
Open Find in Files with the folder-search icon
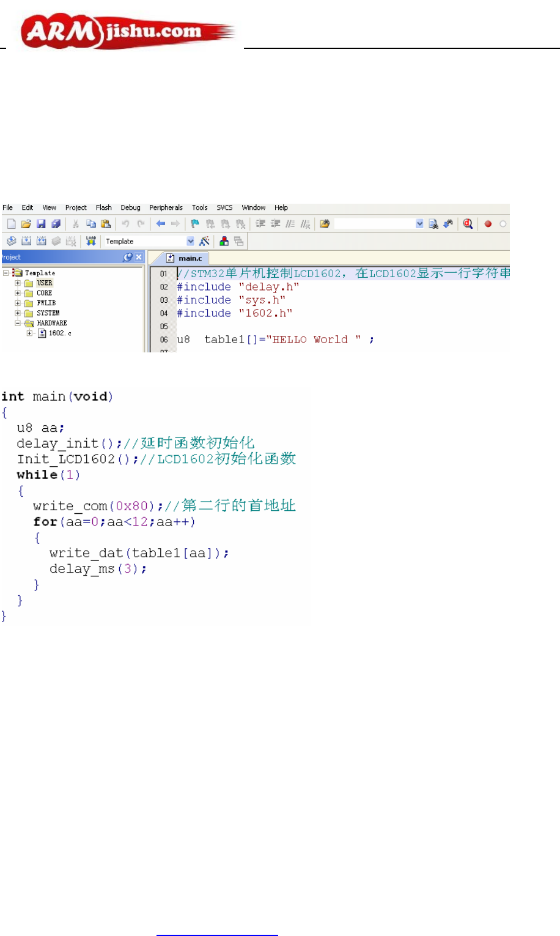pos(325,224)
